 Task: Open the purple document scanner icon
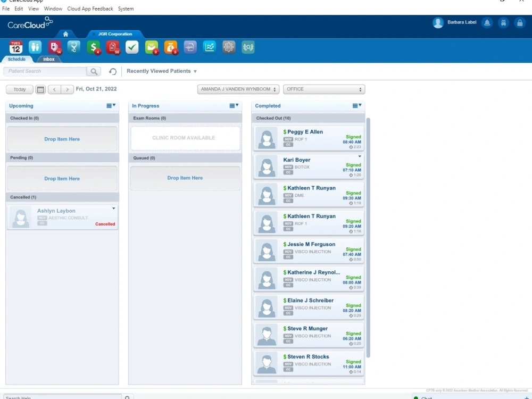click(x=190, y=47)
